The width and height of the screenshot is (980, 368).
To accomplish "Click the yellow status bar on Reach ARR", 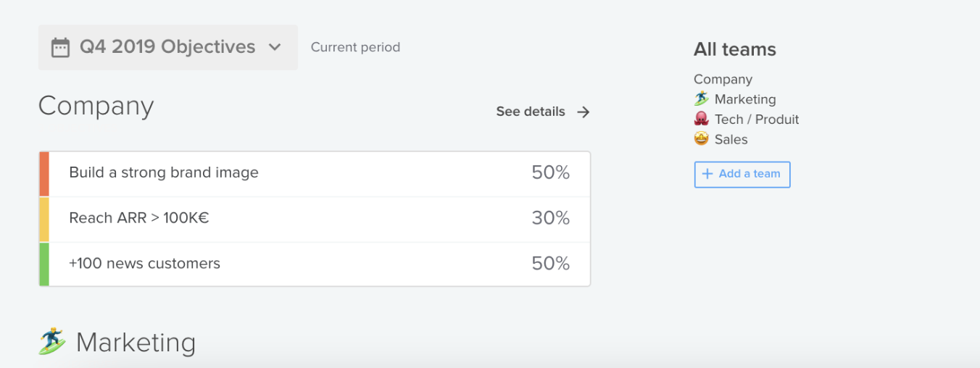I will tap(44, 219).
